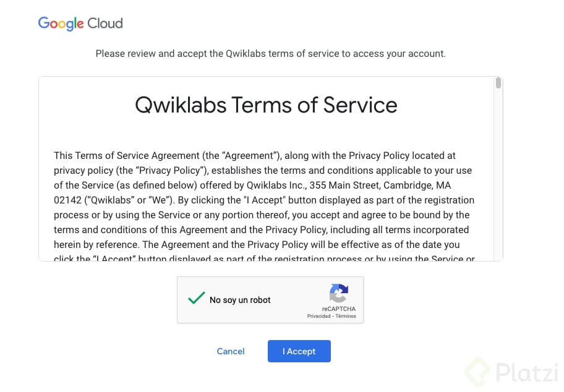Screen dimensions: 564x392
Task: Click the word "Cloud" in the header logo
Action: tap(105, 23)
